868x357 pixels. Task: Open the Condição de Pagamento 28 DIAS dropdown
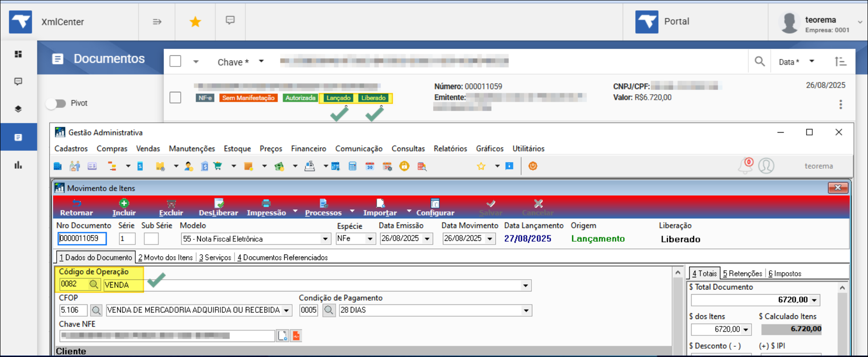[526, 310]
